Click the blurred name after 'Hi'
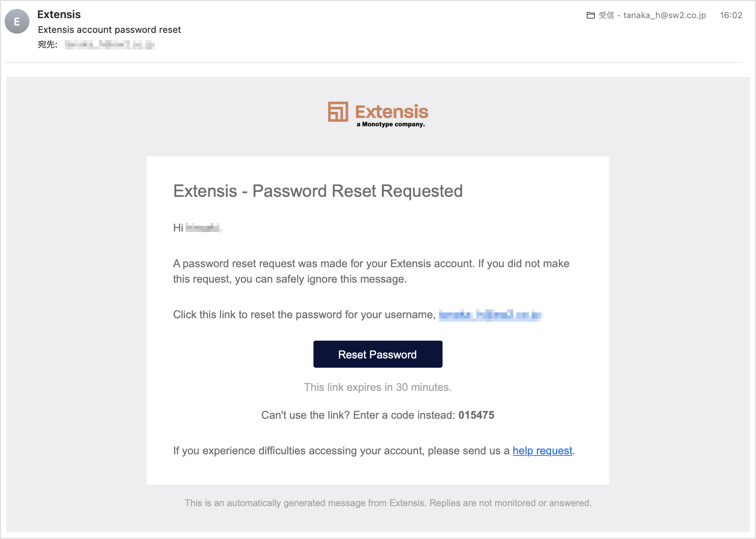756x539 pixels. (x=203, y=228)
